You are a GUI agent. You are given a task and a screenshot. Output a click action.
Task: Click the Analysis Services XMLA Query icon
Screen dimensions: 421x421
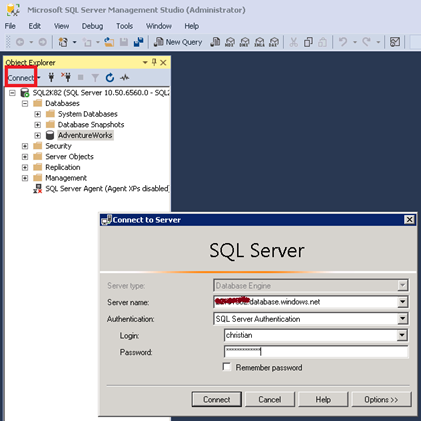(259, 42)
